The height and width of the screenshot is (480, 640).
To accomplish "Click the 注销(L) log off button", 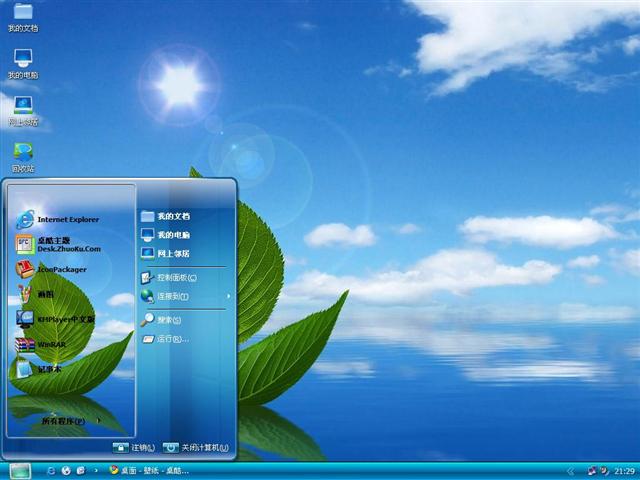I will [x=134, y=447].
